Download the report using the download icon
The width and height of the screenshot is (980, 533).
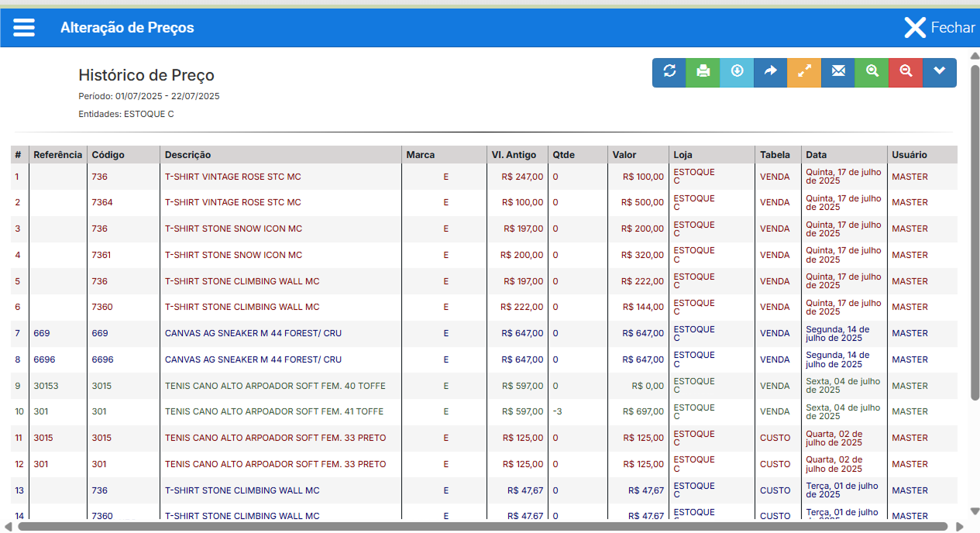pyautogui.click(x=737, y=72)
